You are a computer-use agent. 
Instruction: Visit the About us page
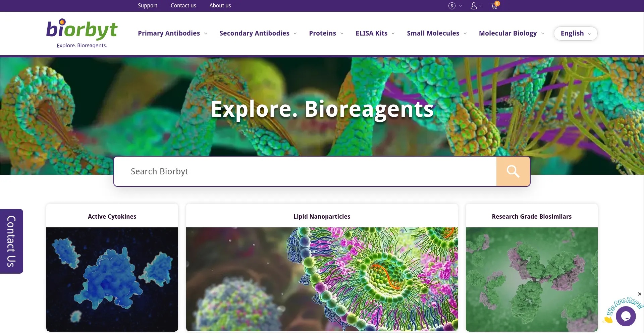point(220,6)
